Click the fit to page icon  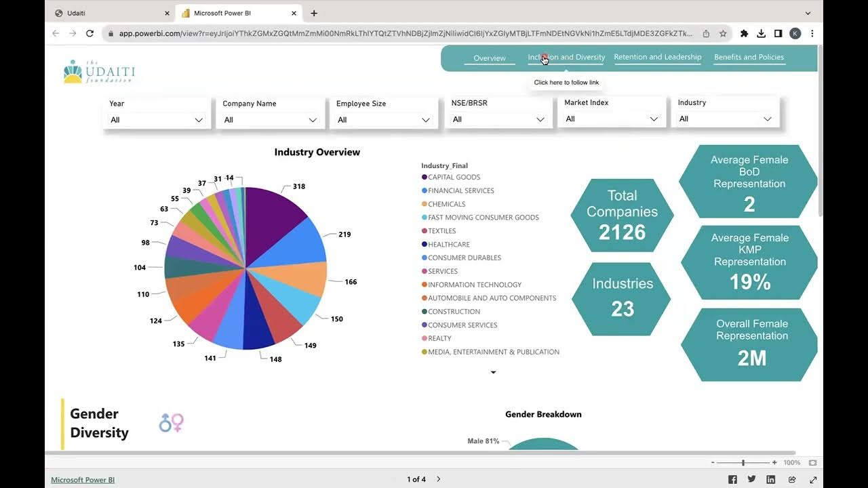[x=812, y=462]
